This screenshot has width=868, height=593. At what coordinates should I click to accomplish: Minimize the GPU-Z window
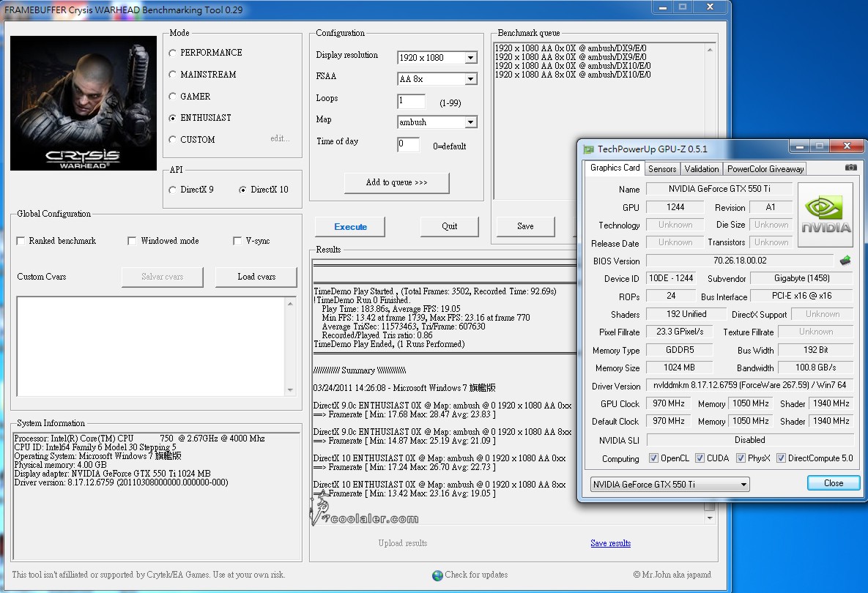coord(799,146)
